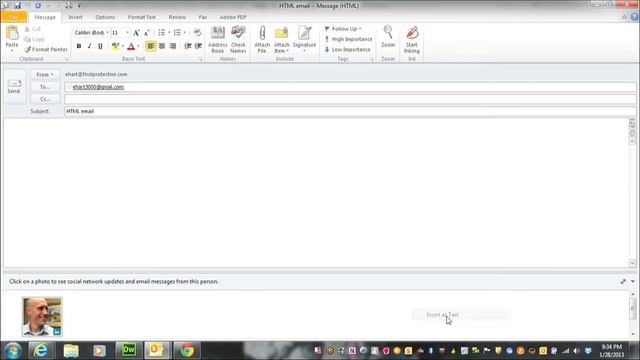Toggle align text left

tap(151, 46)
